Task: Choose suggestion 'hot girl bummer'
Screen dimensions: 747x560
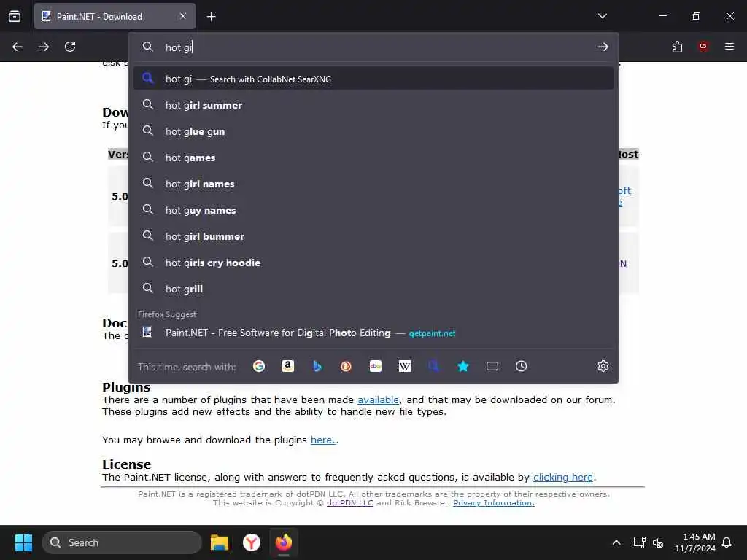Action: coord(373,236)
